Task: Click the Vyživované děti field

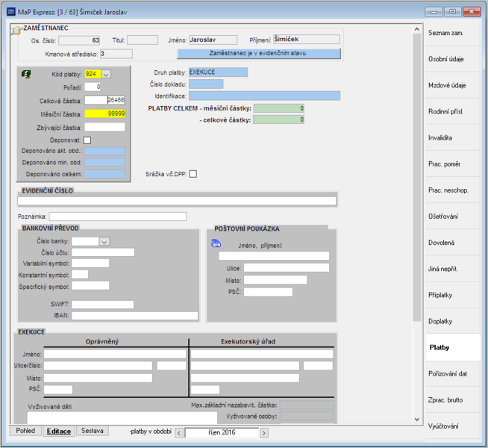Action: (x=122, y=418)
